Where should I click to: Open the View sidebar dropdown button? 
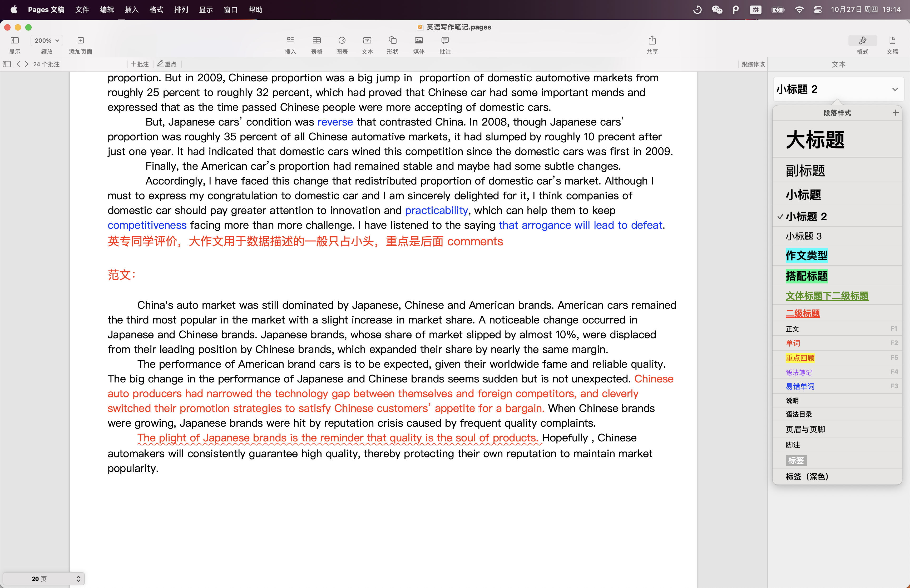(15, 41)
